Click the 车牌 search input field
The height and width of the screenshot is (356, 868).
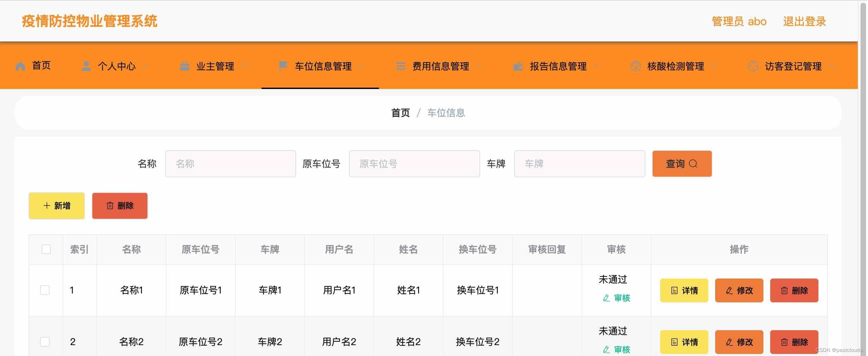579,164
